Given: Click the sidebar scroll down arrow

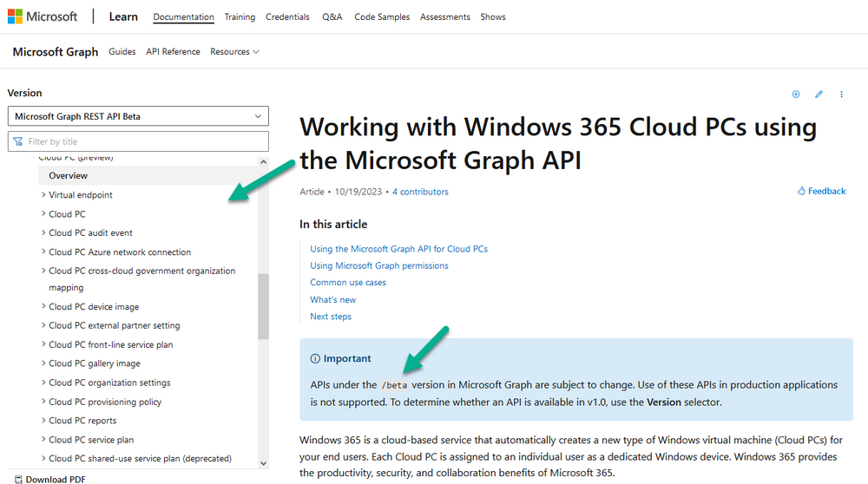Looking at the screenshot, I should 264,463.
